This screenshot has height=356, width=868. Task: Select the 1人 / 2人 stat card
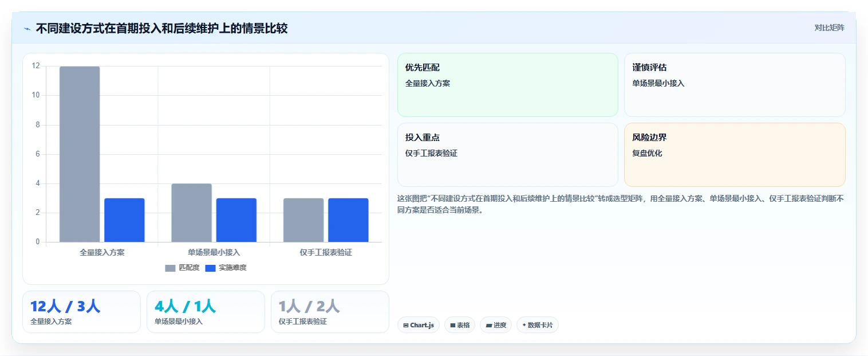click(330, 312)
